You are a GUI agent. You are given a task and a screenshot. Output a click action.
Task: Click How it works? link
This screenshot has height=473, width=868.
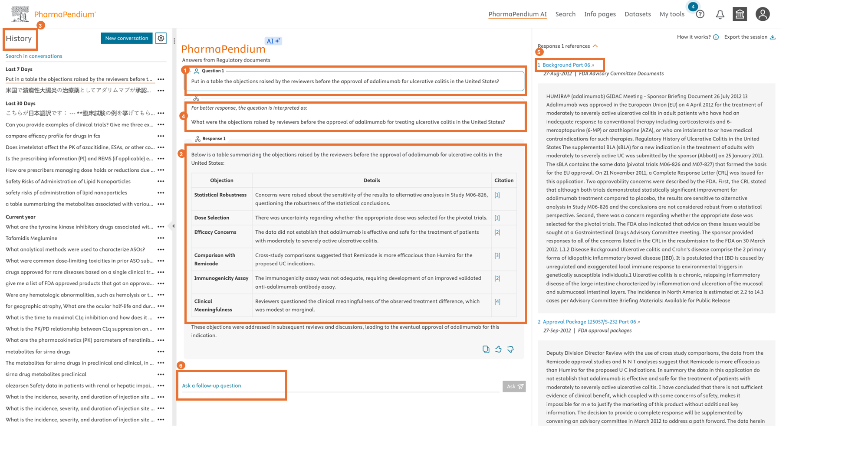tap(694, 37)
